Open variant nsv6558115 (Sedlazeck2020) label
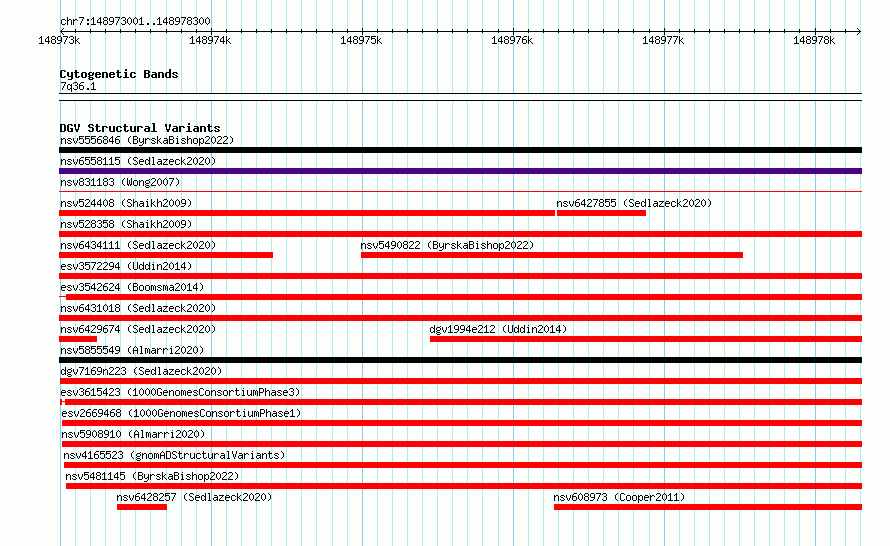This screenshot has width=890, height=546. (x=138, y=161)
